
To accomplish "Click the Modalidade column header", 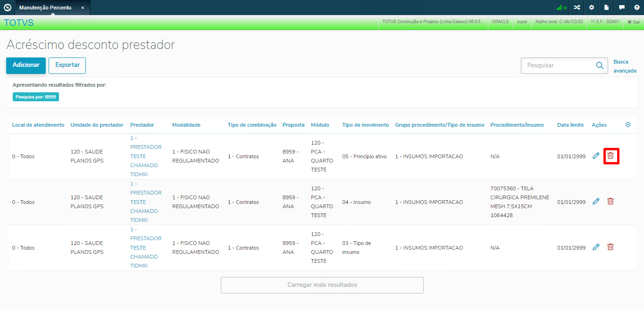I will click(x=186, y=125).
